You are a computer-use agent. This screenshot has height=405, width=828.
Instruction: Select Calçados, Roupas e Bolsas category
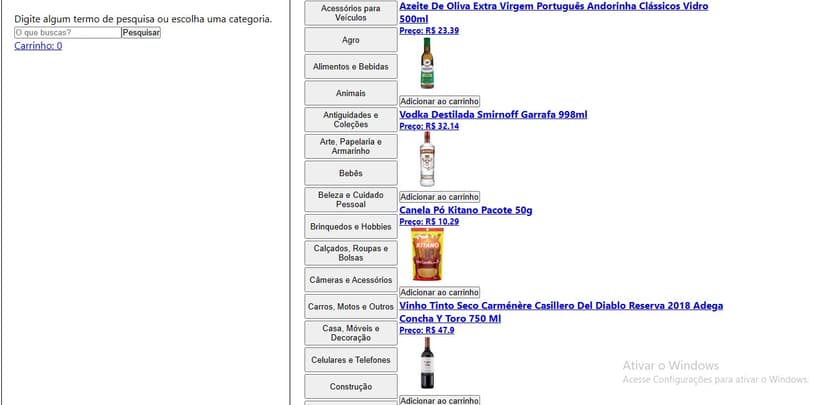click(x=351, y=253)
